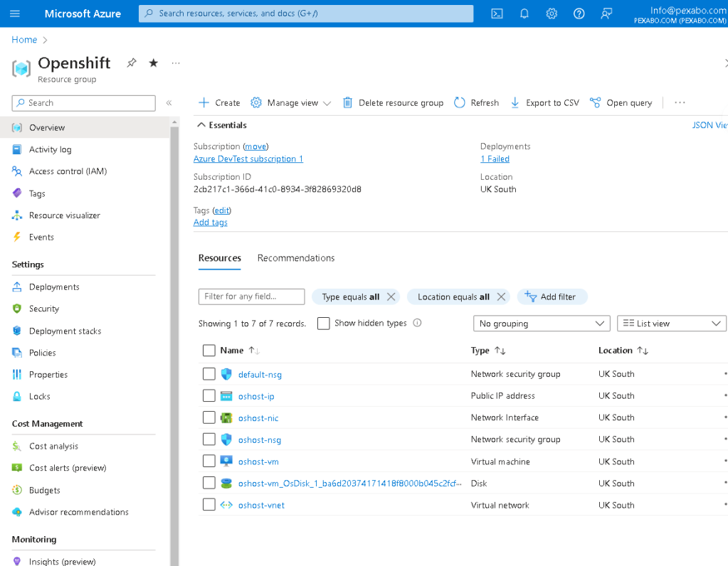Open the feedback icon in header
Screen dimensions: 728x566
click(x=606, y=14)
